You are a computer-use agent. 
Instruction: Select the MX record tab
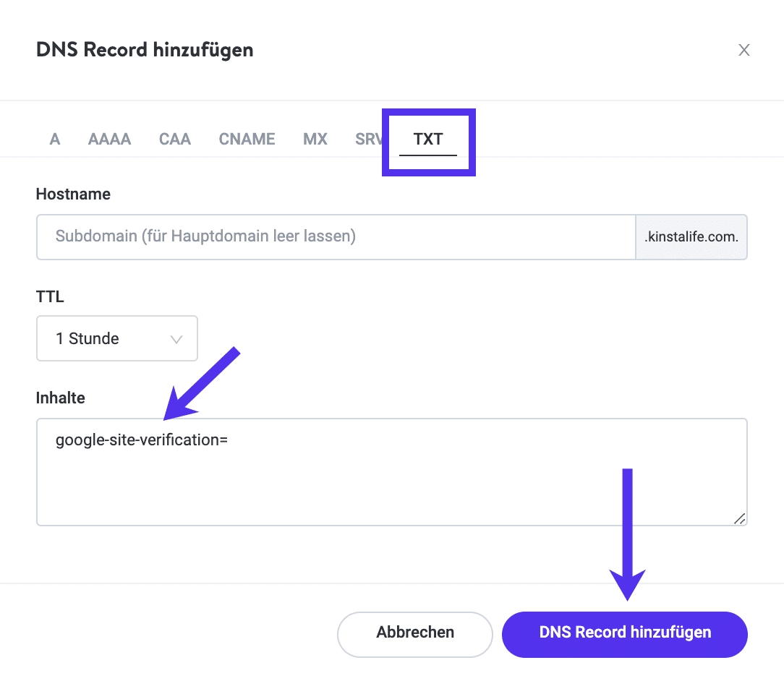coord(315,139)
